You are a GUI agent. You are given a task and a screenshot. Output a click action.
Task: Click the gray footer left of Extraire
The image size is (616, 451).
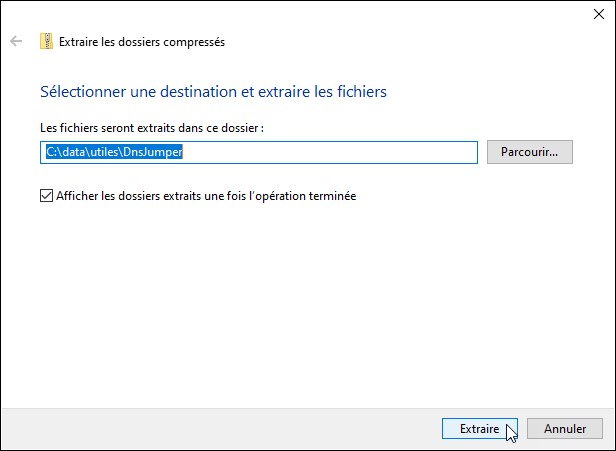[220, 429]
